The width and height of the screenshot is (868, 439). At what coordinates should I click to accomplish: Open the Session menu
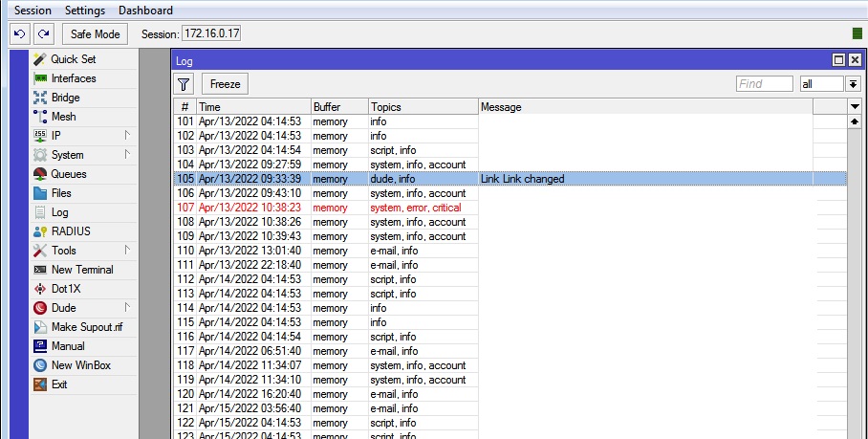click(33, 11)
